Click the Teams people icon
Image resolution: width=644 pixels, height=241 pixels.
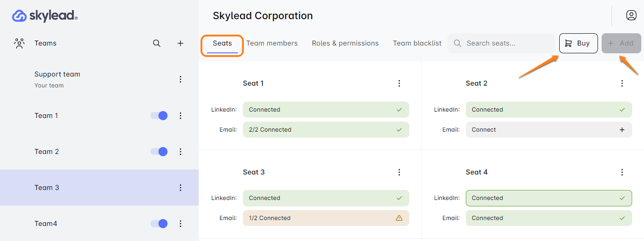pyautogui.click(x=19, y=43)
